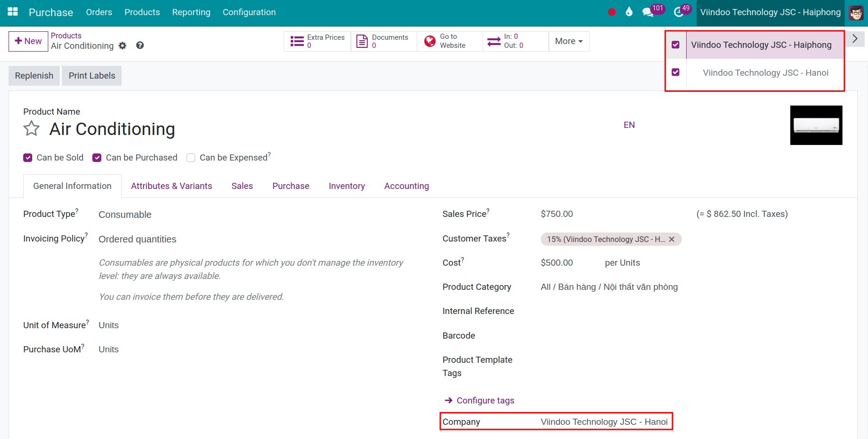Image resolution: width=868 pixels, height=439 pixels.
Task: Enable Can be Expensed checkbox
Action: point(191,158)
